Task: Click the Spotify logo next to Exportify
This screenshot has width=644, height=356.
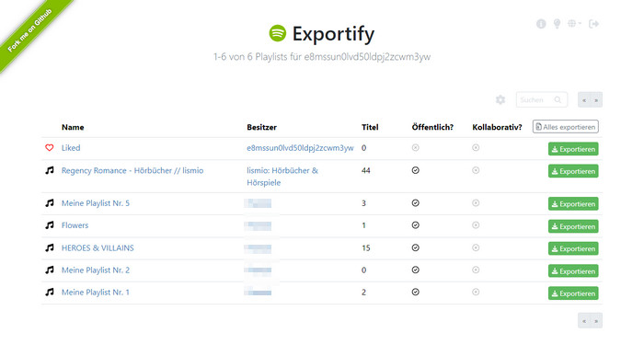Action: click(278, 33)
